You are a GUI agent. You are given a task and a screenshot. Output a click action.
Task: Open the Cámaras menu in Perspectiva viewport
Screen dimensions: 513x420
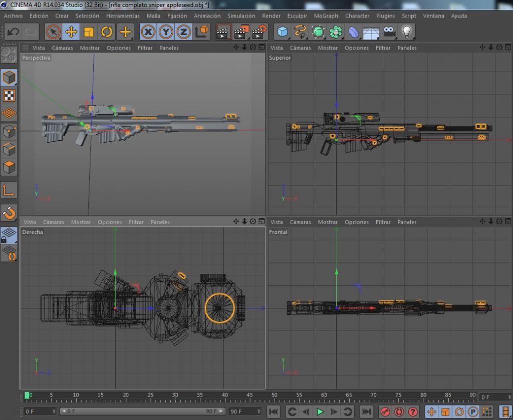[62, 48]
